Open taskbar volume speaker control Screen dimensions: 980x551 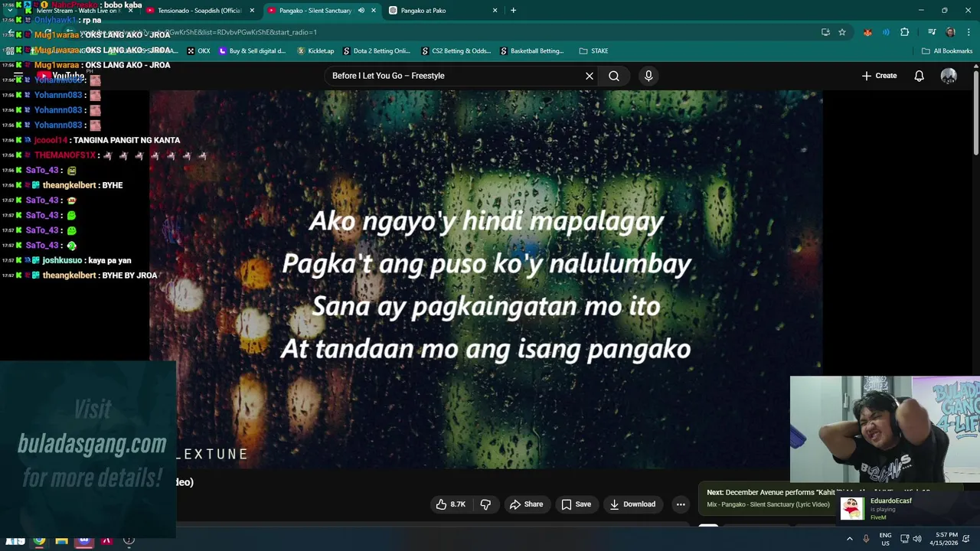[917, 539]
